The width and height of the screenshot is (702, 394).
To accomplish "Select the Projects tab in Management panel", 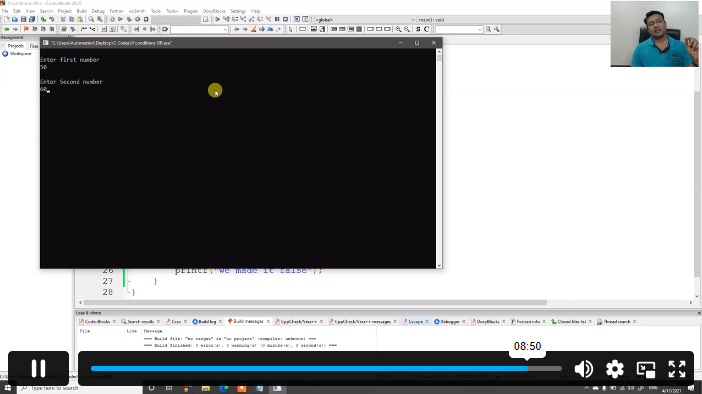I will [x=15, y=46].
